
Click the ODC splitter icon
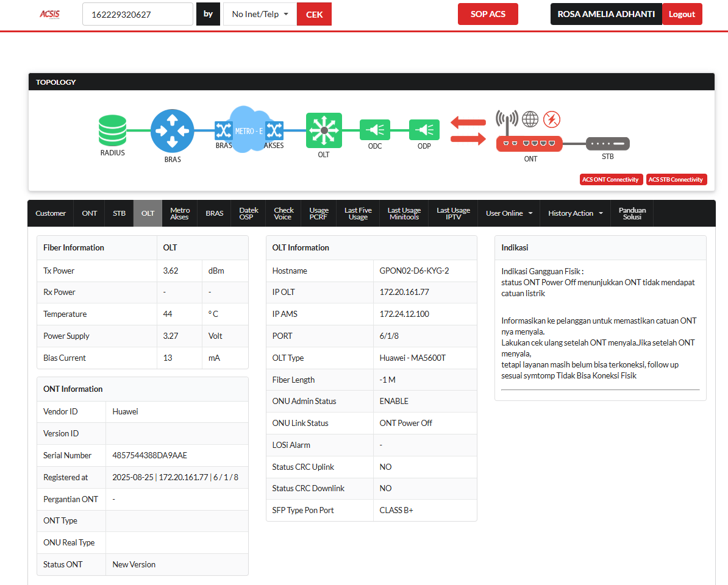click(x=375, y=130)
